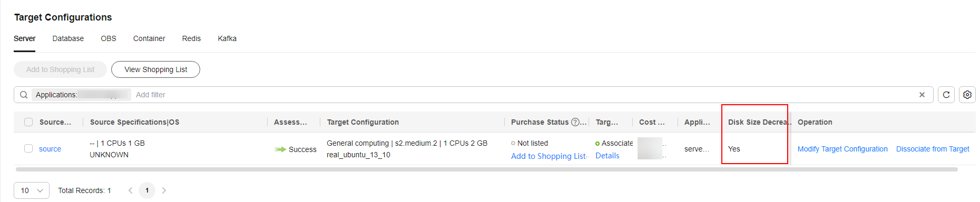980x202 pixels.
Task: Open the Container tab
Action: click(x=149, y=38)
